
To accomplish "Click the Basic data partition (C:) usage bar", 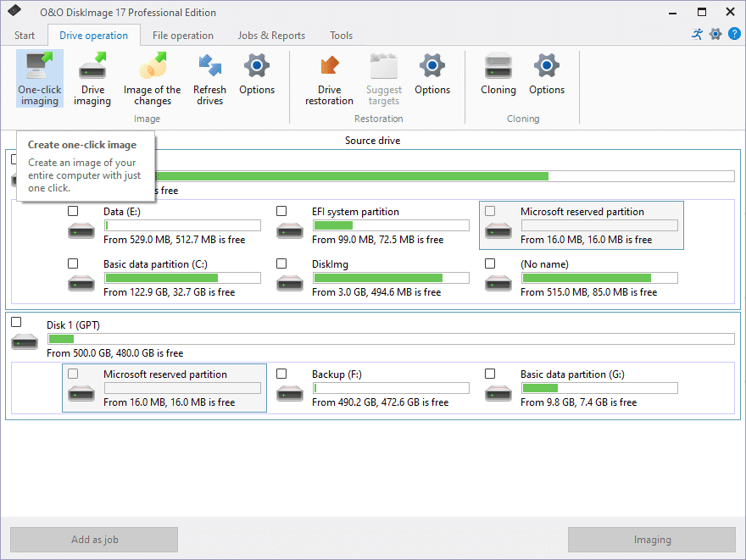I will [x=183, y=278].
